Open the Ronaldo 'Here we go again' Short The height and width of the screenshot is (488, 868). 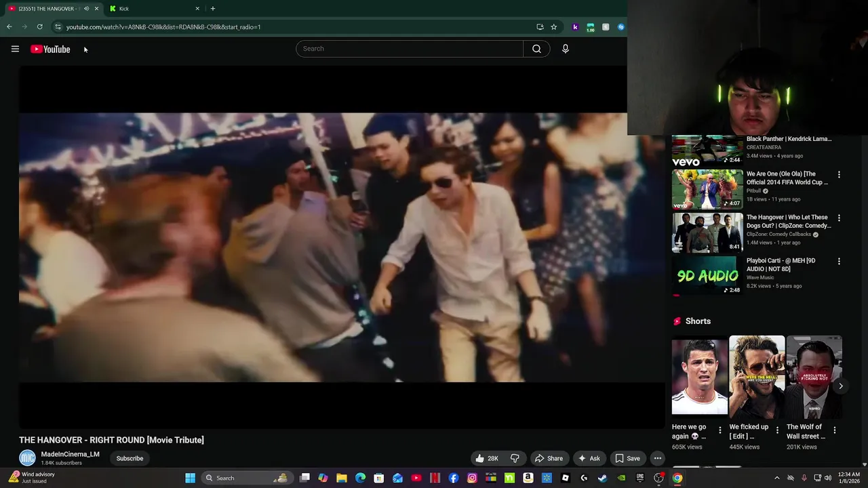click(699, 376)
